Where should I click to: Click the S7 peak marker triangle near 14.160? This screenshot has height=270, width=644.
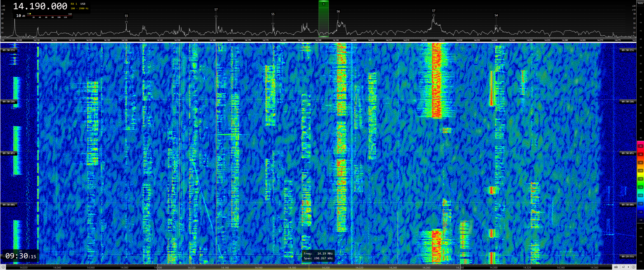point(216,17)
